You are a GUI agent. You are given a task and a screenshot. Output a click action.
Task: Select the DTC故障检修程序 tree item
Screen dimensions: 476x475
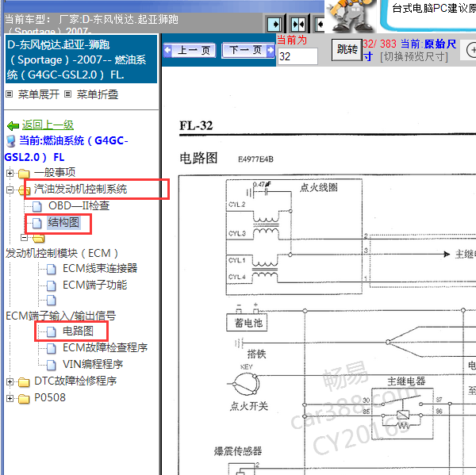coord(75,381)
